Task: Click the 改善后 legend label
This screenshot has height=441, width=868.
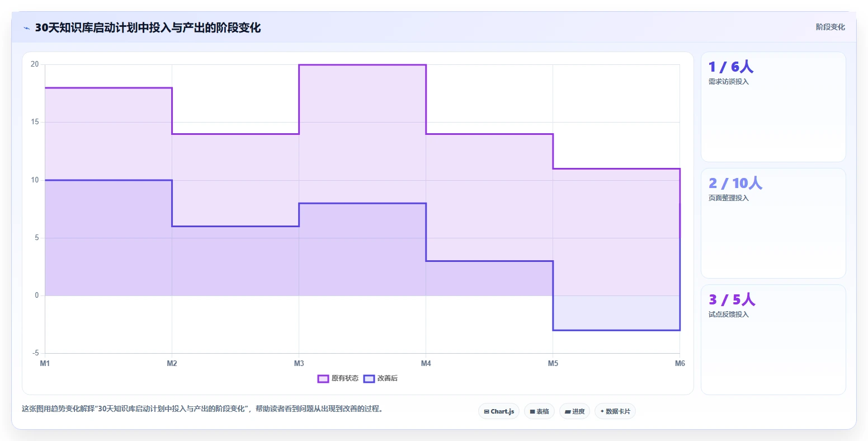Action: coord(387,379)
